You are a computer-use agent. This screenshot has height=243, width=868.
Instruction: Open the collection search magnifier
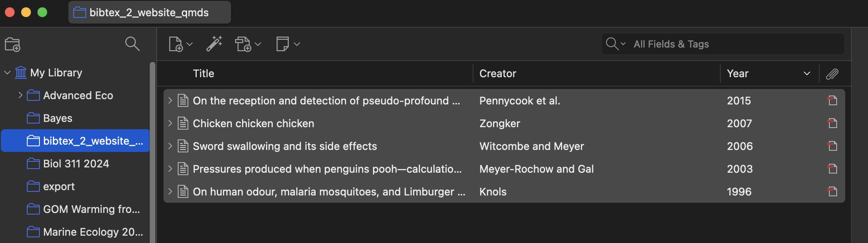pos(132,43)
